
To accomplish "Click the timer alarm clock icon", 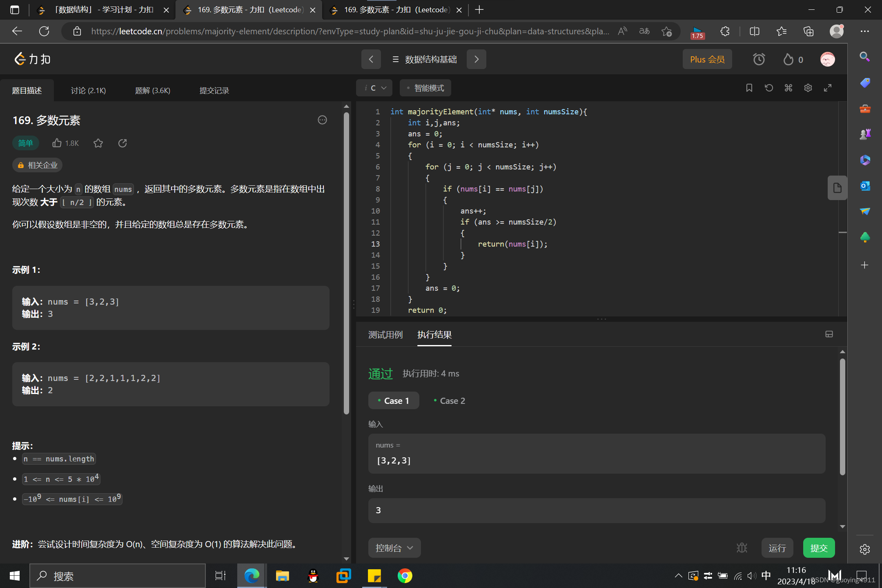I will pyautogui.click(x=759, y=60).
